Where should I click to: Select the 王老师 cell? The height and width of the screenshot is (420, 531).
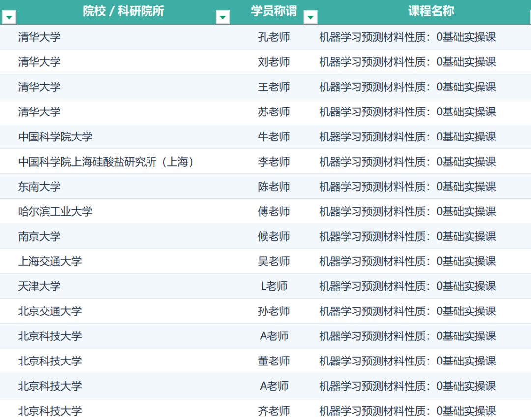(x=274, y=87)
